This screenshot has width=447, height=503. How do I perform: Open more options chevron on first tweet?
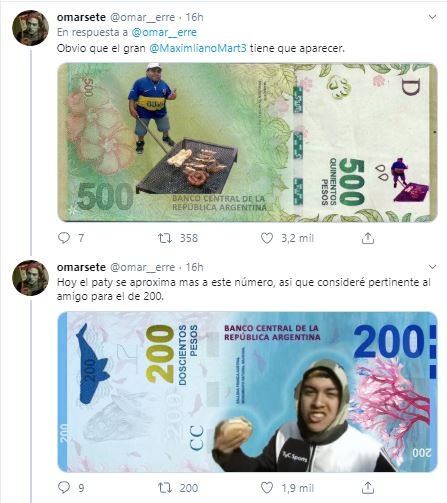pyautogui.click(x=432, y=17)
